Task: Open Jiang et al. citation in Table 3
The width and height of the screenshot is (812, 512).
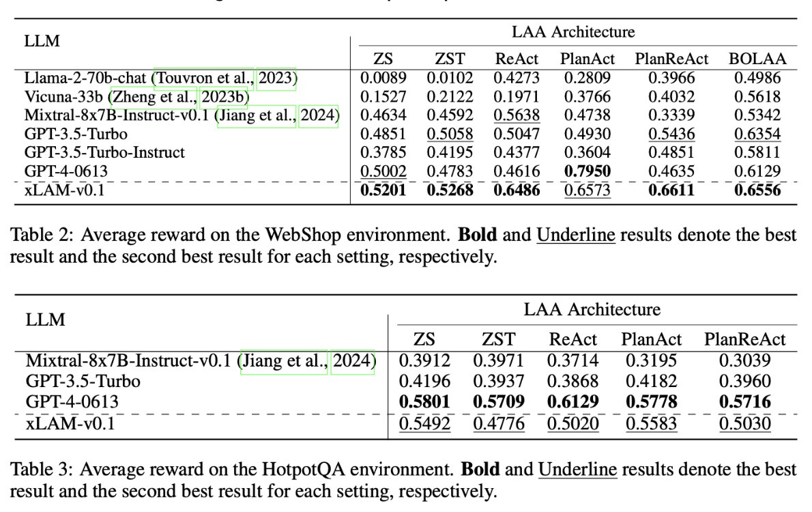Action: [284, 361]
